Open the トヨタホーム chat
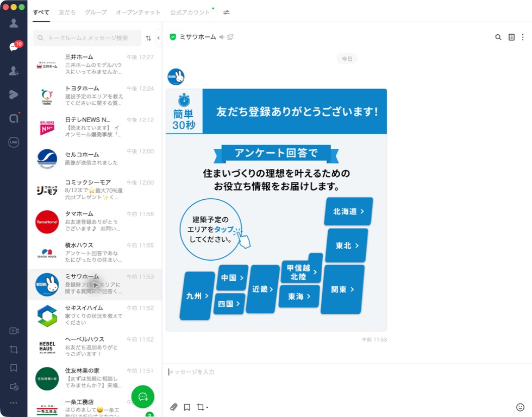Viewport: 532px width, 417px height. (95, 96)
